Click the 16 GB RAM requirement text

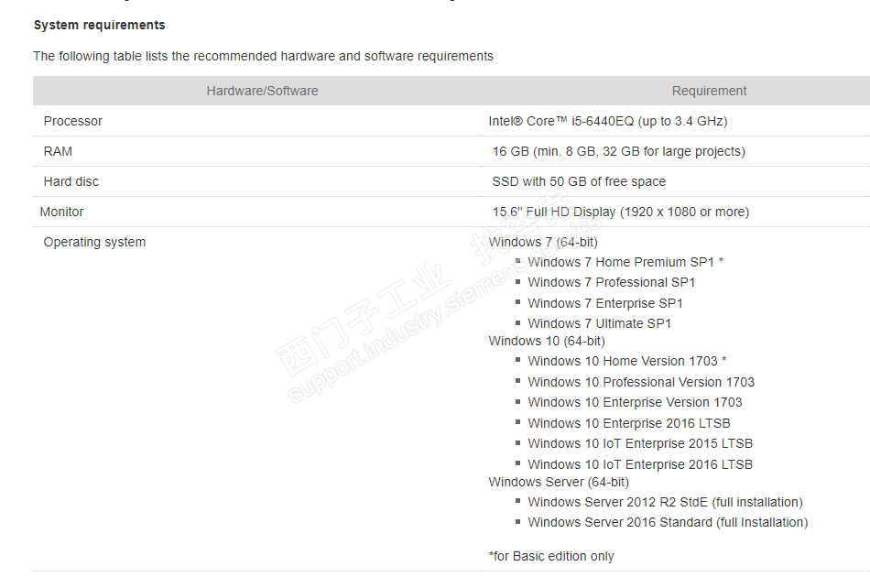(x=618, y=151)
